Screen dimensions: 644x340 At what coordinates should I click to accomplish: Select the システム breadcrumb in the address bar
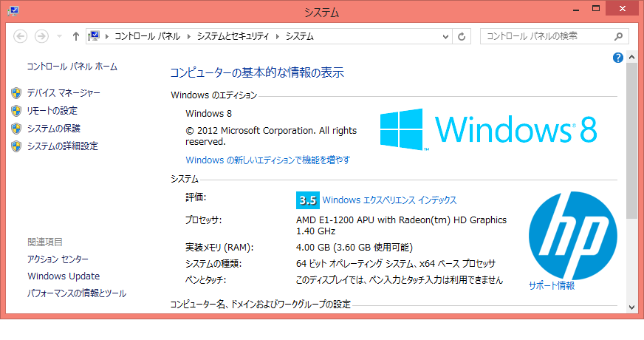click(299, 36)
